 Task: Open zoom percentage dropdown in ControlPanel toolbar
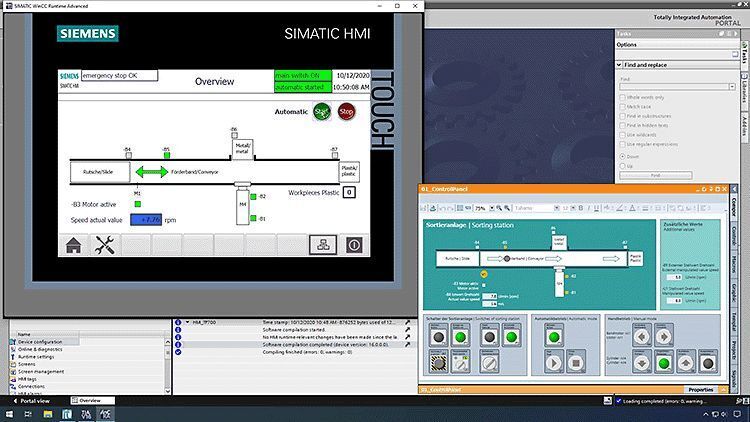(491, 208)
